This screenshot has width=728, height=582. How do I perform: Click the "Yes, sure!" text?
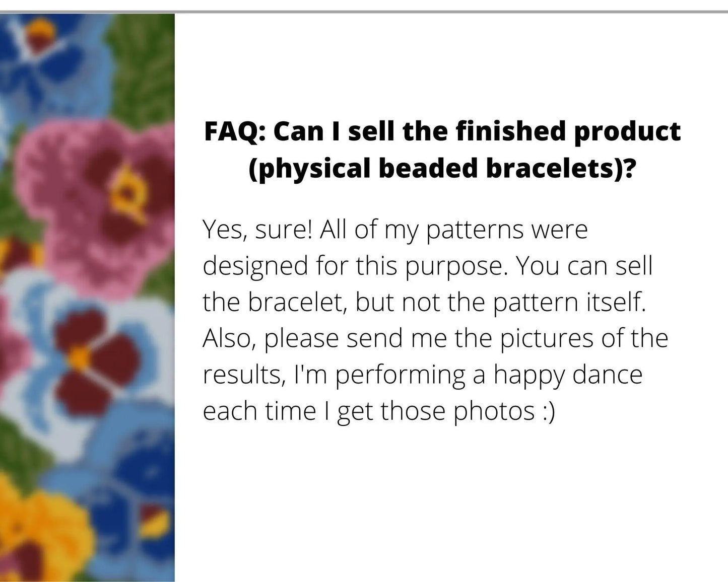click(x=257, y=230)
